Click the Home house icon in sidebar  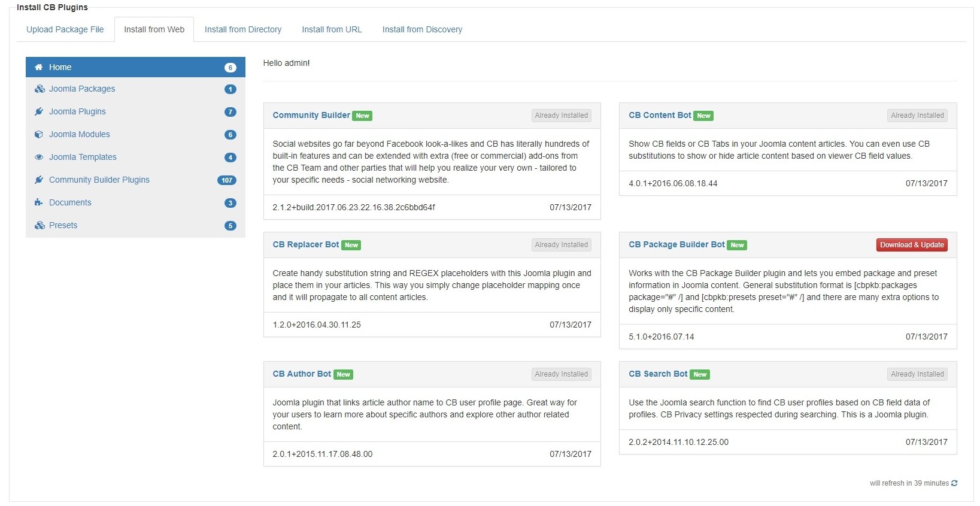point(39,67)
